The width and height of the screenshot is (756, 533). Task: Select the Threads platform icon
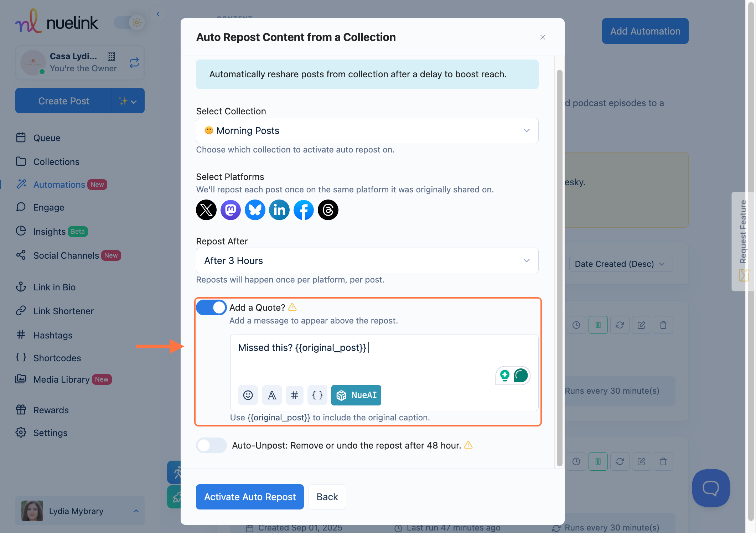click(x=328, y=210)
